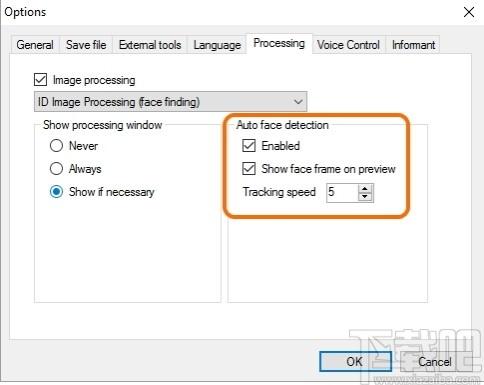Image resolution: width=484 pixels, height=385 pixels.
Task: Select the Language tab
Action: click(217, 45)
